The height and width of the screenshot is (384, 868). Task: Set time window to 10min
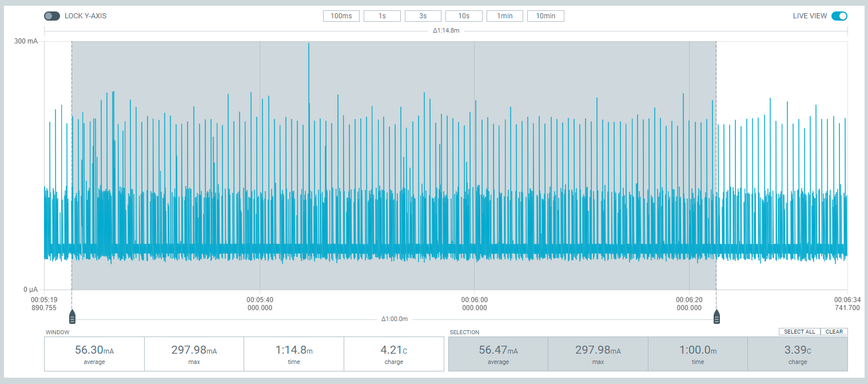[x=546, y=16]
